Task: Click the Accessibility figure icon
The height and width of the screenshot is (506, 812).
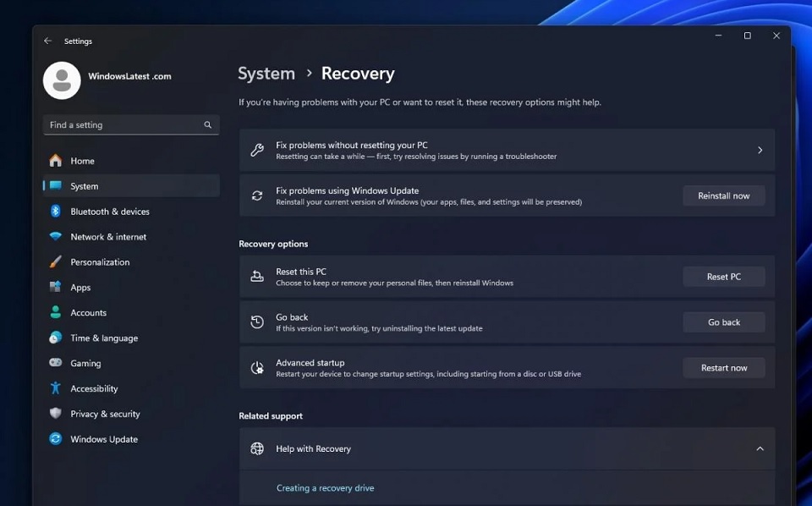Action: (56, 388)
